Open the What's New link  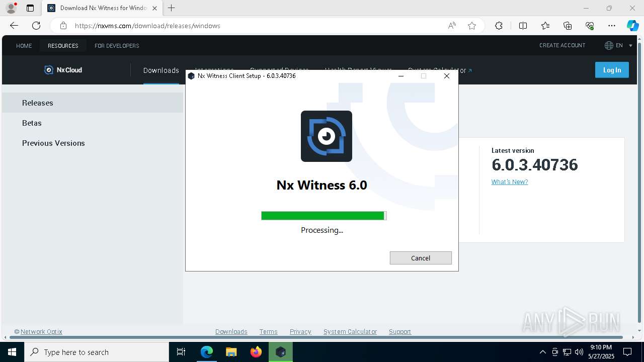coord(510,182)
